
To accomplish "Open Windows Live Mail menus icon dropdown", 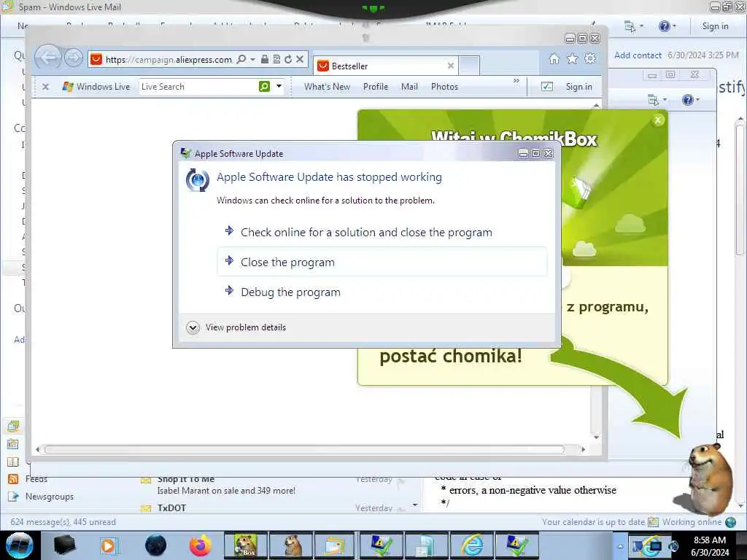I will [634, 26].
